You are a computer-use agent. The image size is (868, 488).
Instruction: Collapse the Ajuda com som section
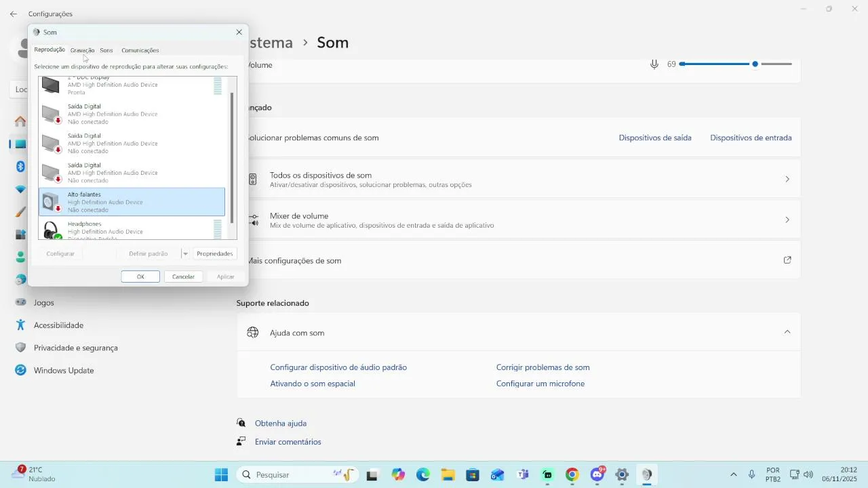point(787,331)
